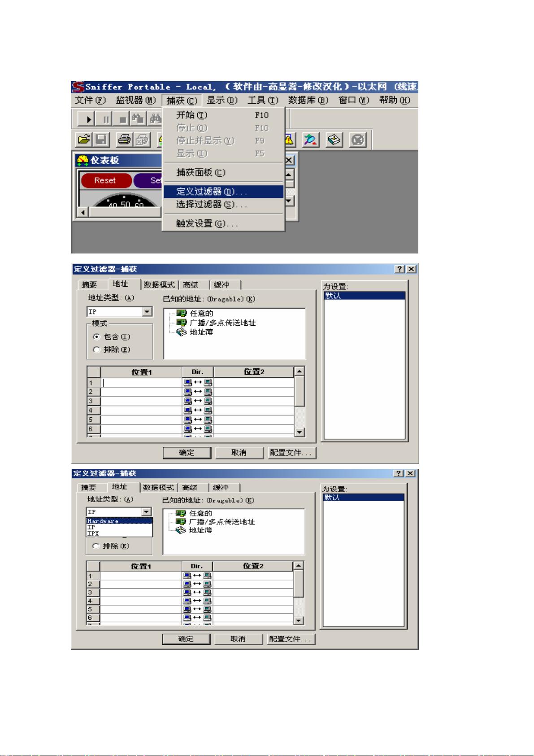Screen dimensions: 534x756
Task: Choose IPX in the address type list
Action: tap(119, 533)
